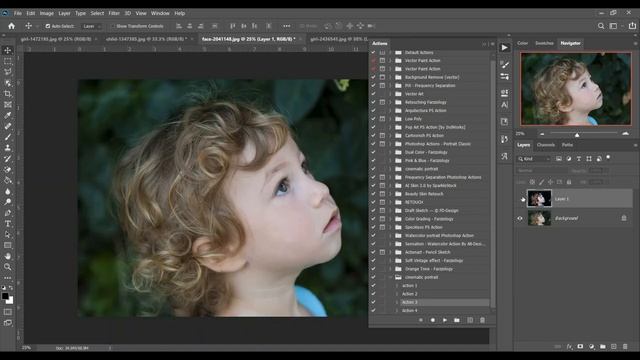The height and width of the screenshot is (360, 640).
Task: Select the Layer 1 thumbnail
Action: [x=539, y=198]
